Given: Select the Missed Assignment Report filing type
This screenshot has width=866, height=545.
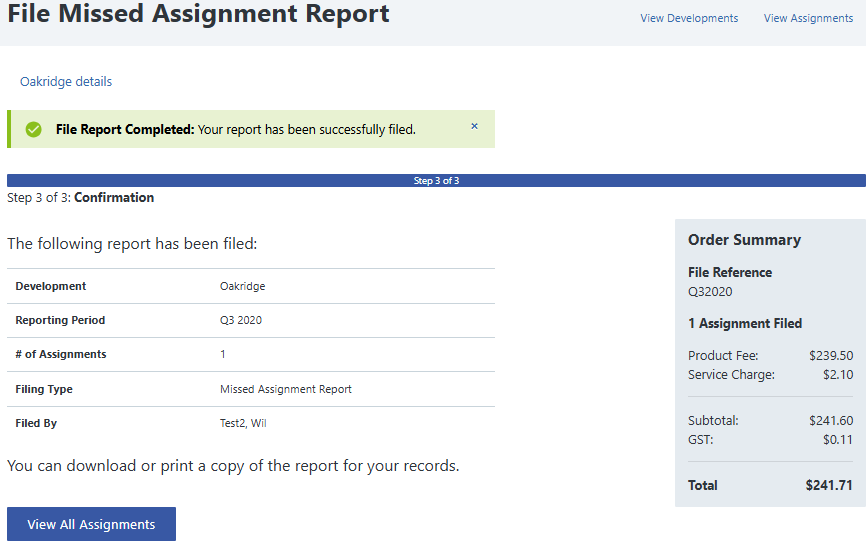Looking at the screenshot, I should coord(285,389).
